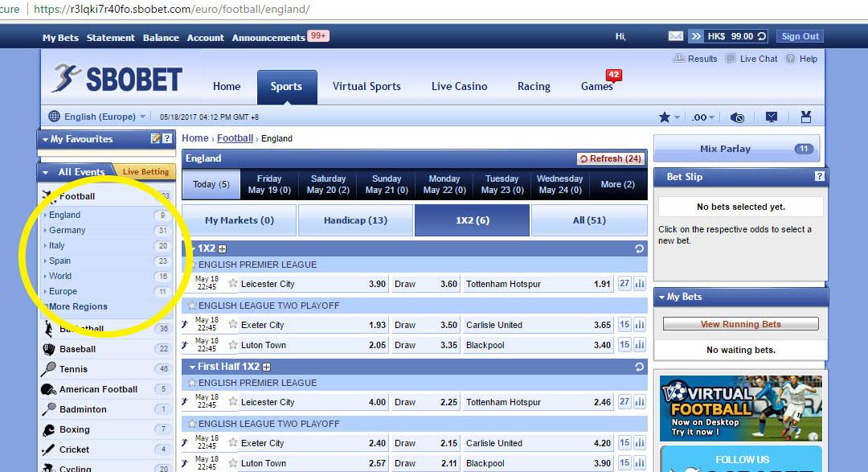Open the mail envelope icon
The width and height of the screenshot is (868, 472).
[675, 36]
